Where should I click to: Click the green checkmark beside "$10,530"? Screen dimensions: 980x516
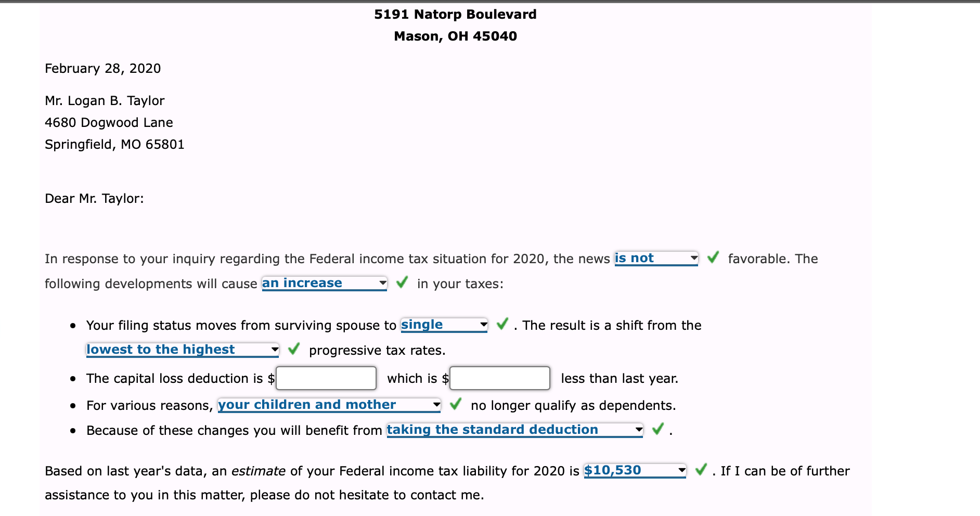click(701, 469)
